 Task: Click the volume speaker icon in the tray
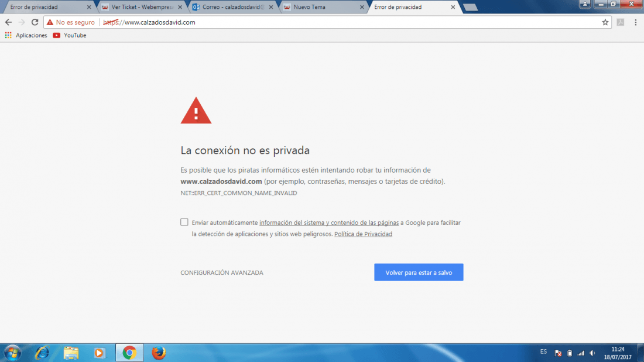point(592,353)
